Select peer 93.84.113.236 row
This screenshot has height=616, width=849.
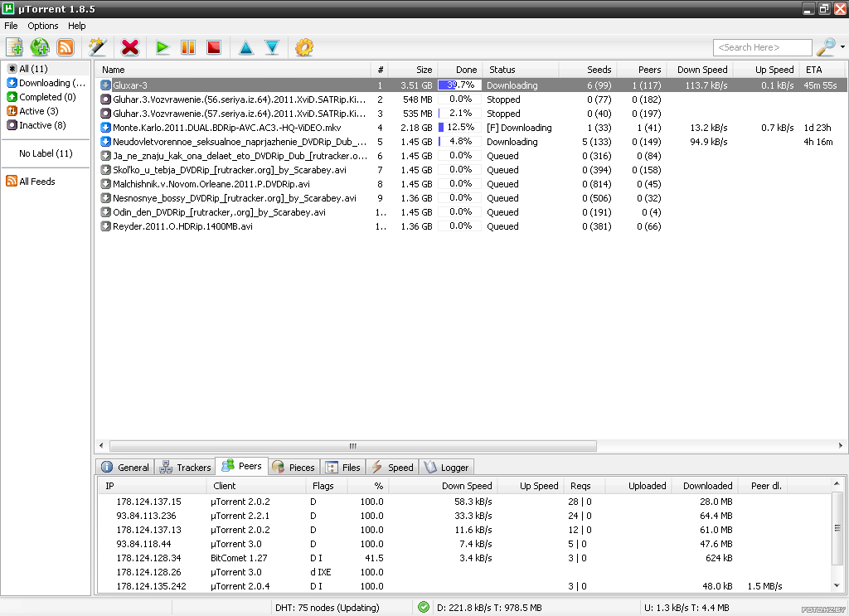pos(466,516)
